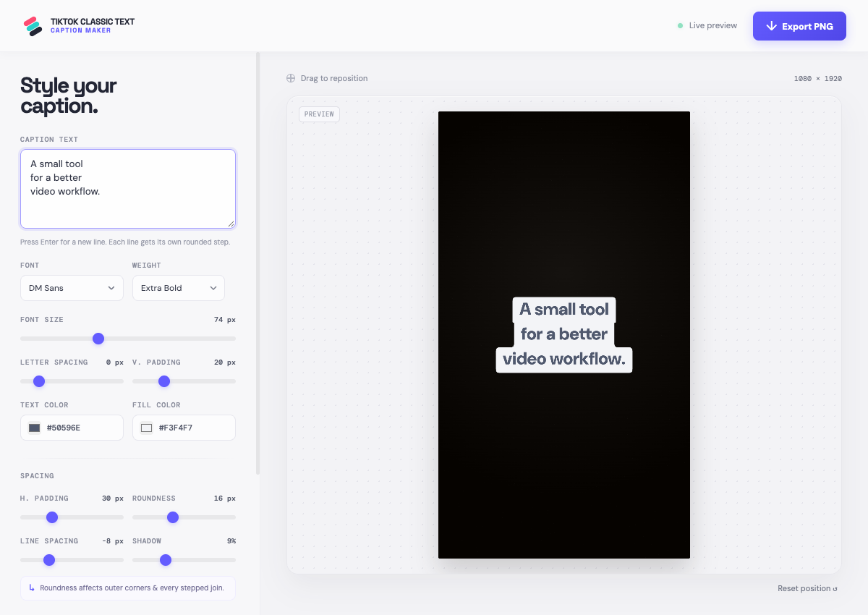Open the text color swatch #50596E
868x615 pixels.
click(34, 428)
